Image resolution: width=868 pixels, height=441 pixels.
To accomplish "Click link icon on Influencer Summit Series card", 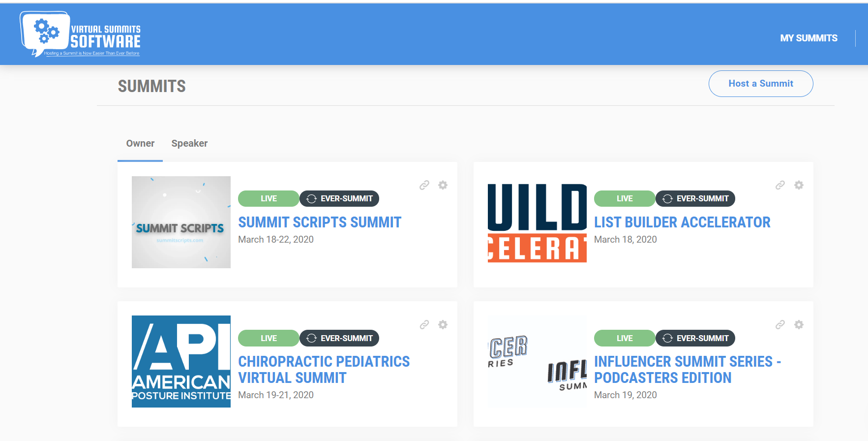I will tap(780, 325).
